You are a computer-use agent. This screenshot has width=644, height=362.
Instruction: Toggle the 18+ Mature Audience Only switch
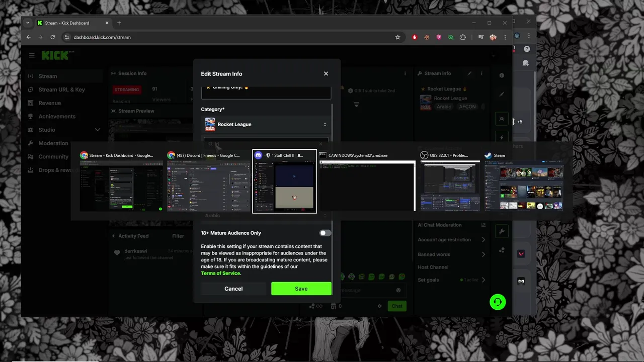325,233
